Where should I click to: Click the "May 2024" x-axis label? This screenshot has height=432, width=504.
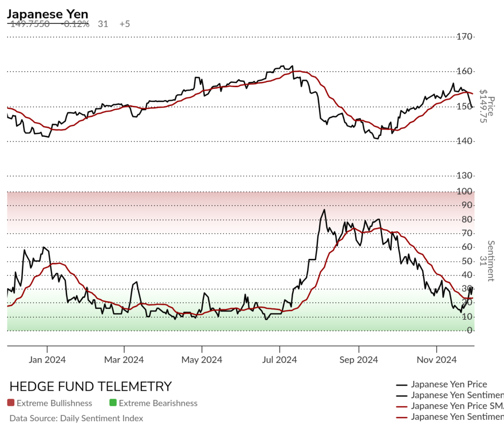click(202, 360)
